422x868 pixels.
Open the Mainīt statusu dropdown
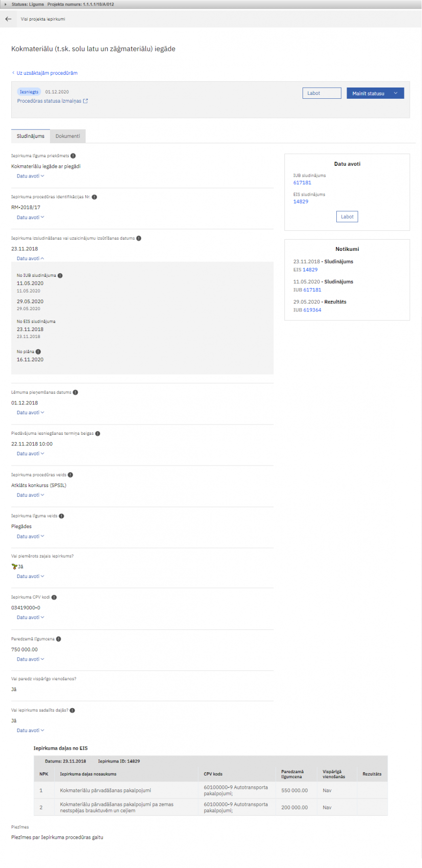pos(375,93)
